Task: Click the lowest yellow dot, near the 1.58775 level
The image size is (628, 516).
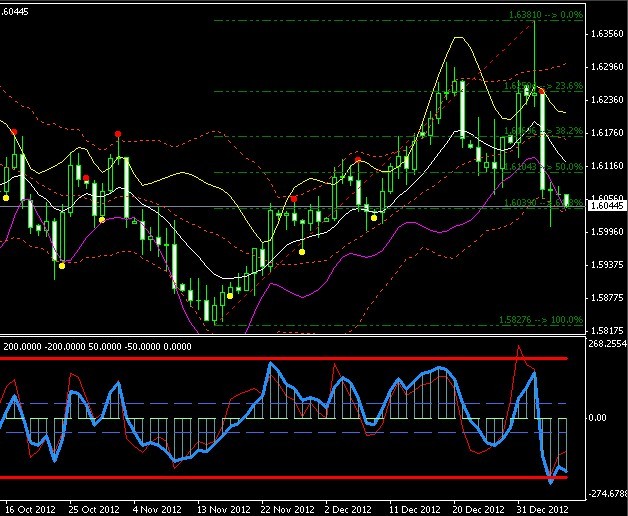Action: pyautogui.click(x=230, y=296)
